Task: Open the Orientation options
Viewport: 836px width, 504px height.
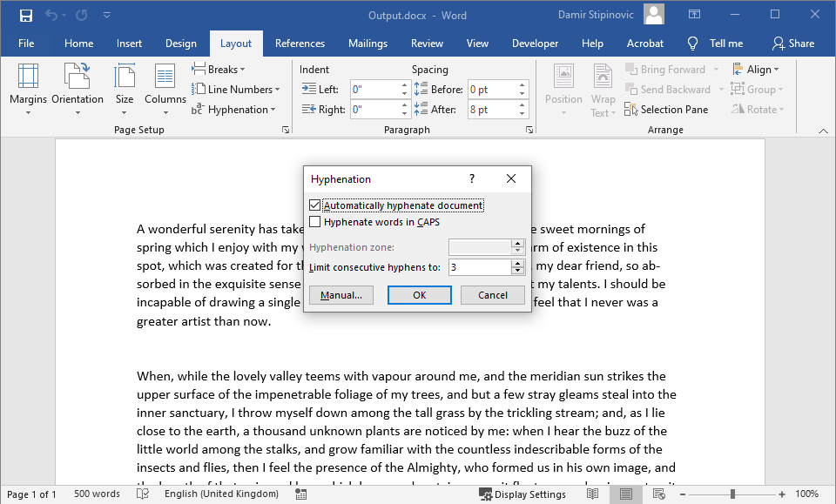Action: (x=78, y=88)
